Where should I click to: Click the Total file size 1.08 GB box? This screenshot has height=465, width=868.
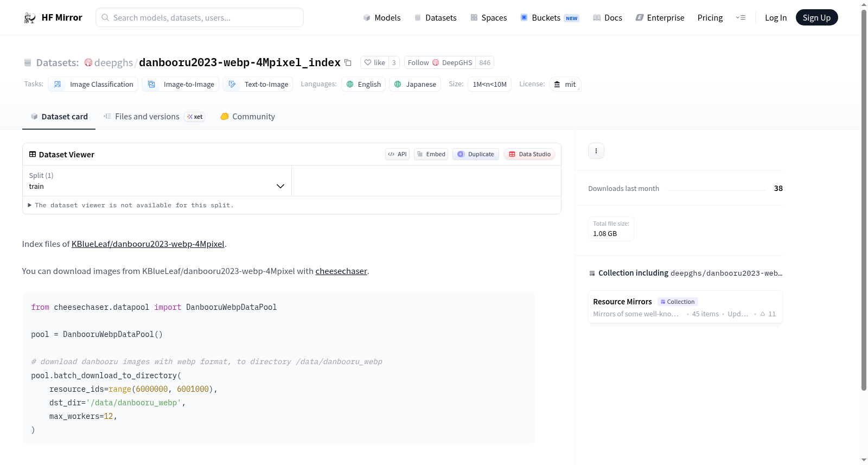click(x=611, y=229)
